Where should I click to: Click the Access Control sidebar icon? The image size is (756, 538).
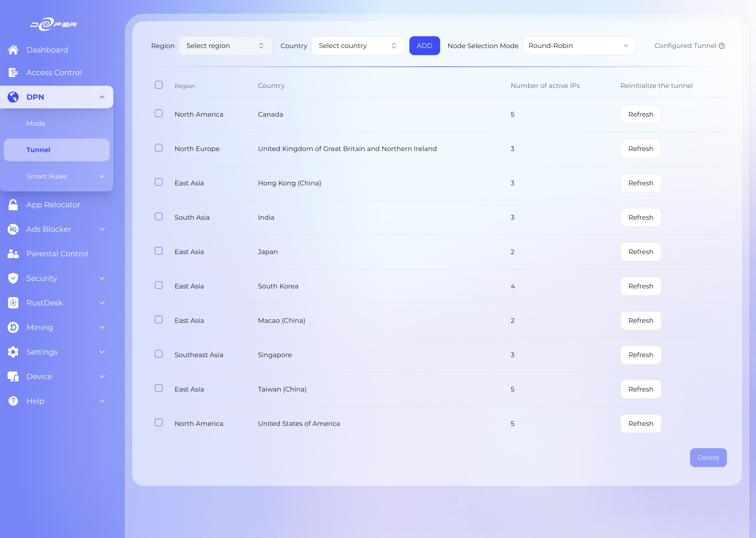coord(13,72)
